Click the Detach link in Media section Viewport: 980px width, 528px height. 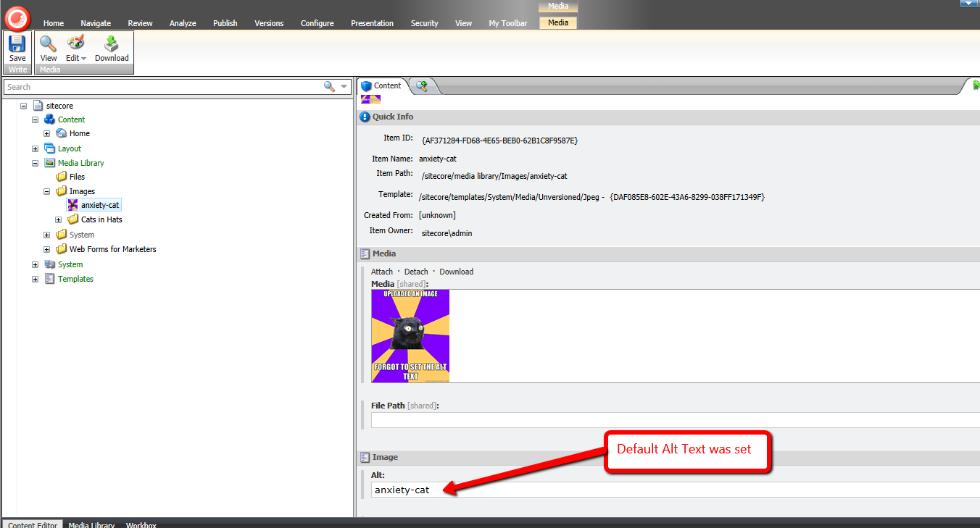(x=416, y=272)
